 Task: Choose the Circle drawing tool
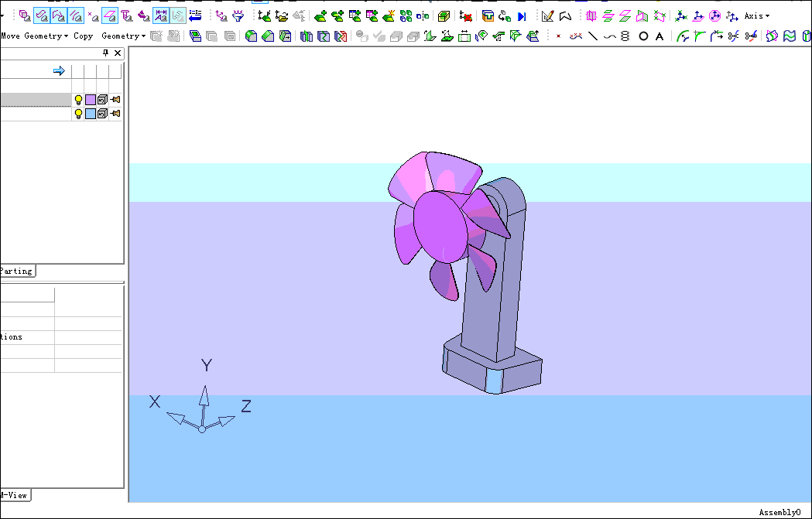pos(643,36)
